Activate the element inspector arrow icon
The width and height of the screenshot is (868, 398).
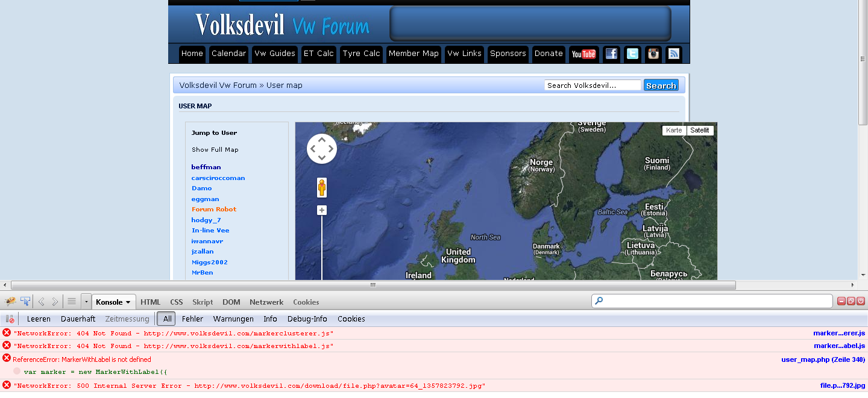pyautogui.click(x=25, y=302)
